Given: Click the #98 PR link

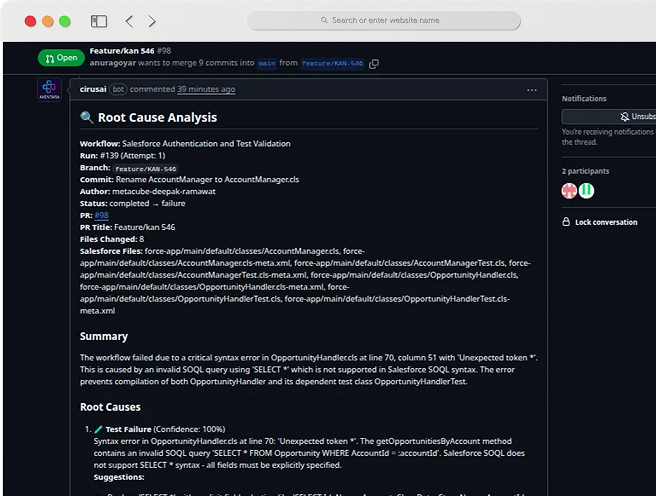Looking at the screenshot, I should [x=102, y=215].
